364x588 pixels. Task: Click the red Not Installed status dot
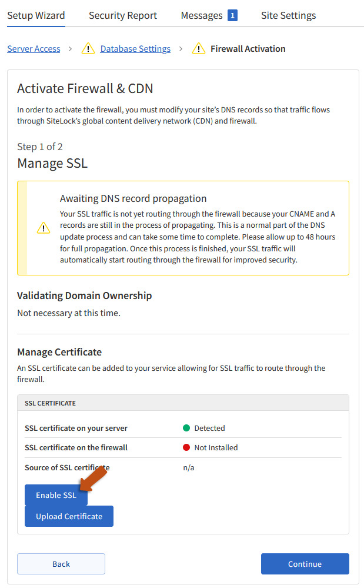(x=186, y=447)
